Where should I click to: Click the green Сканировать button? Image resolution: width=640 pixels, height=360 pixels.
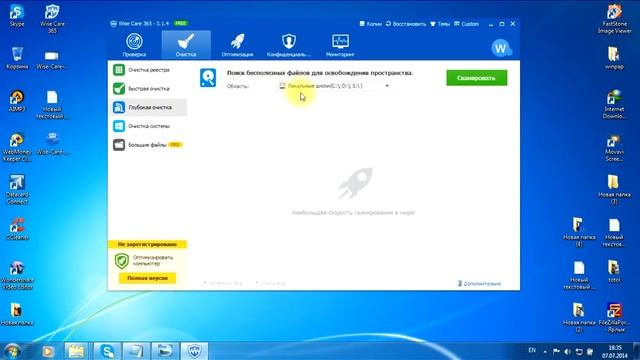coord(477,78)
